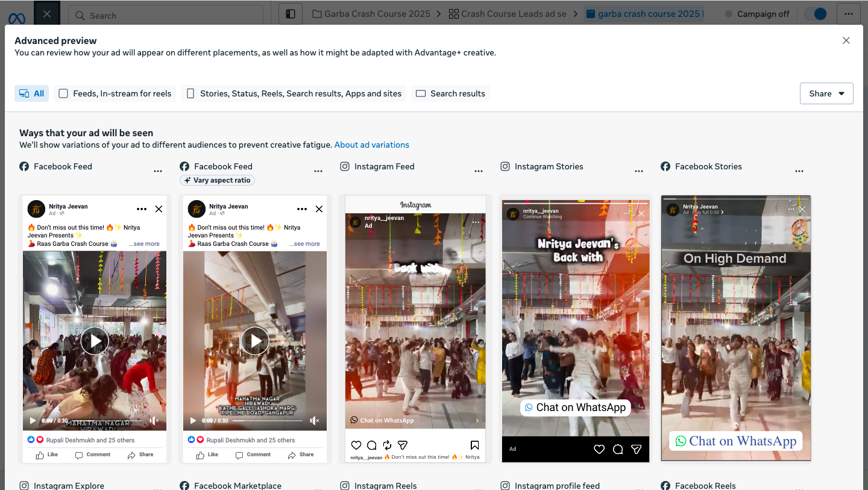Image resolution: width=868 pixels, height=490 pixels.
Task: Click small play control in first Facebook Feed video
Action: [x=33, y=421]
